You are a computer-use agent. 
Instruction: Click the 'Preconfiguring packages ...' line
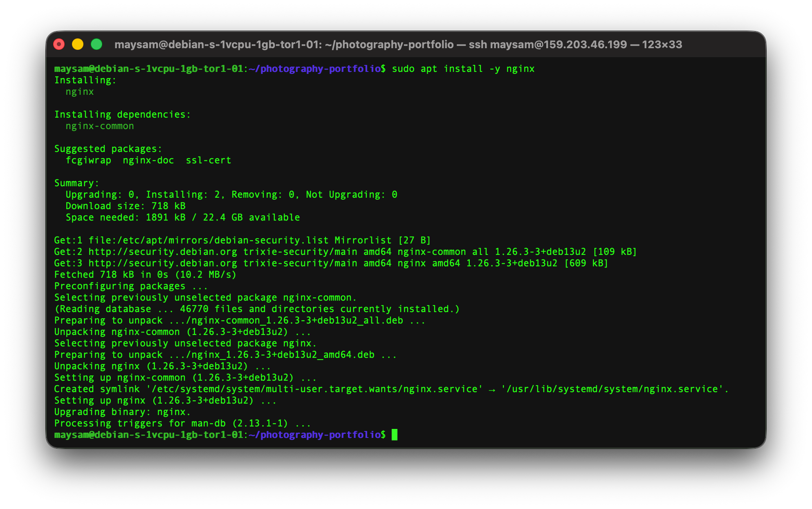coord(131,286)
